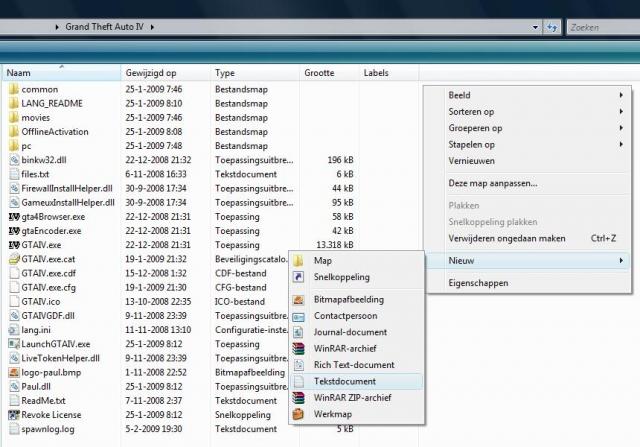Click the Grand Theft Auto IV breadcrumb
This screenshot has width=640, height=447.
tap(104, 27)
